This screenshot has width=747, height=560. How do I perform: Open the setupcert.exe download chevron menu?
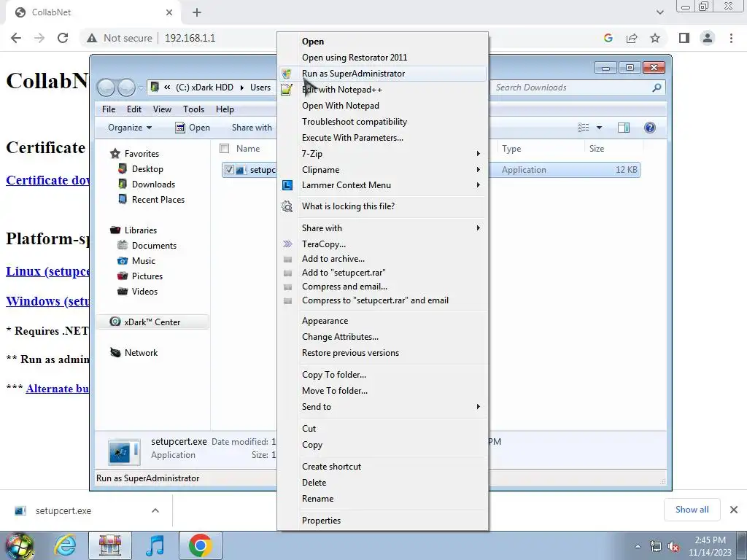(x=155, y=510)
